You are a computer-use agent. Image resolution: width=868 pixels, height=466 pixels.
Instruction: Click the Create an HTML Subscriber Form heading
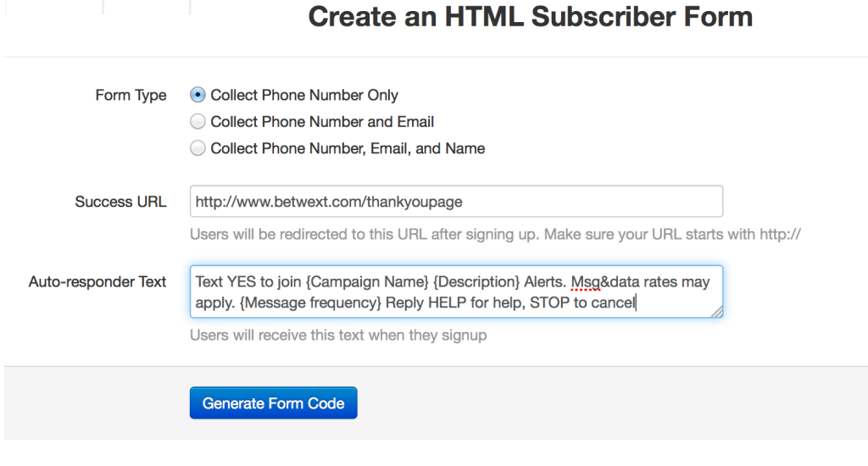click(x=531, y=17)
